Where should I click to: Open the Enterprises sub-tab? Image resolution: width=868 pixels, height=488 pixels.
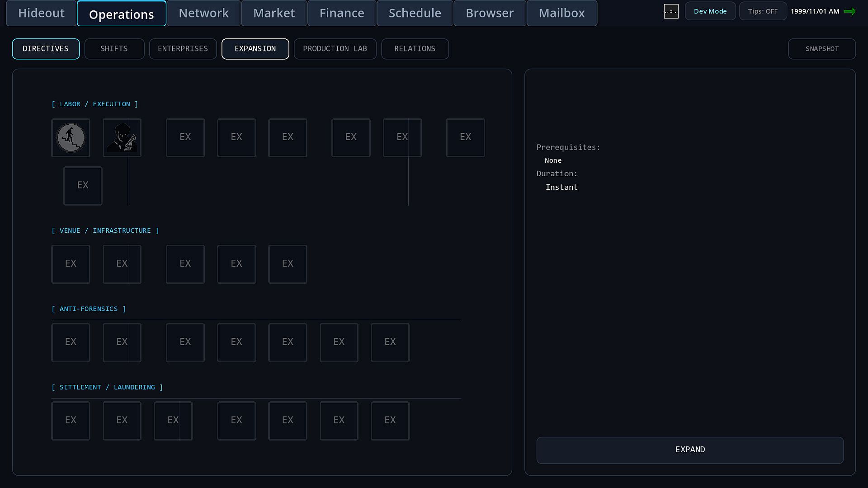183,49
